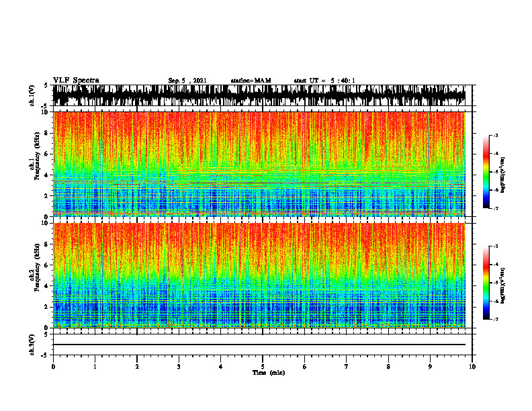Click the "Time (min)" x-axis label
The height and width of the screenshot is (411, 532).
pyautogui.click(x=269, y=373)
